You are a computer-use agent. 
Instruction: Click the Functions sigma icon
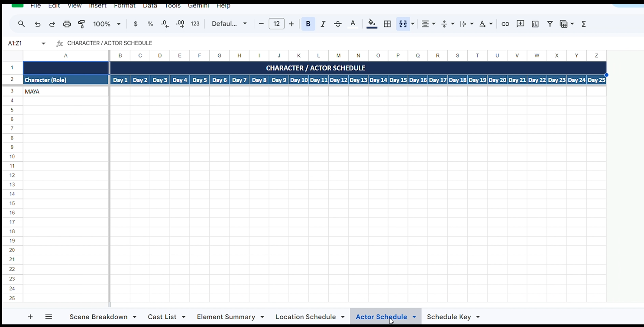(x=583, y=24)
